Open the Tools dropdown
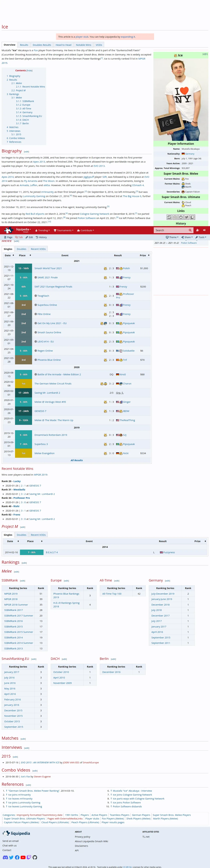 (201, 237)
